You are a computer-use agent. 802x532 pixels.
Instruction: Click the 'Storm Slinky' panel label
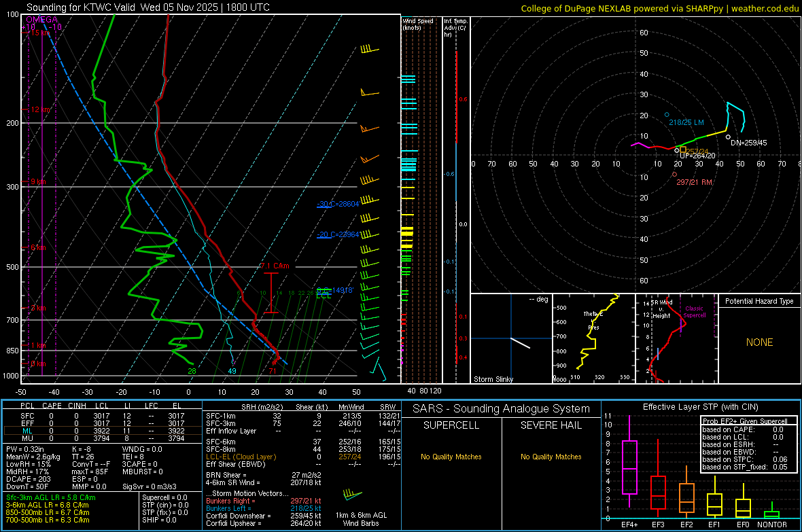tap(493, 379)
